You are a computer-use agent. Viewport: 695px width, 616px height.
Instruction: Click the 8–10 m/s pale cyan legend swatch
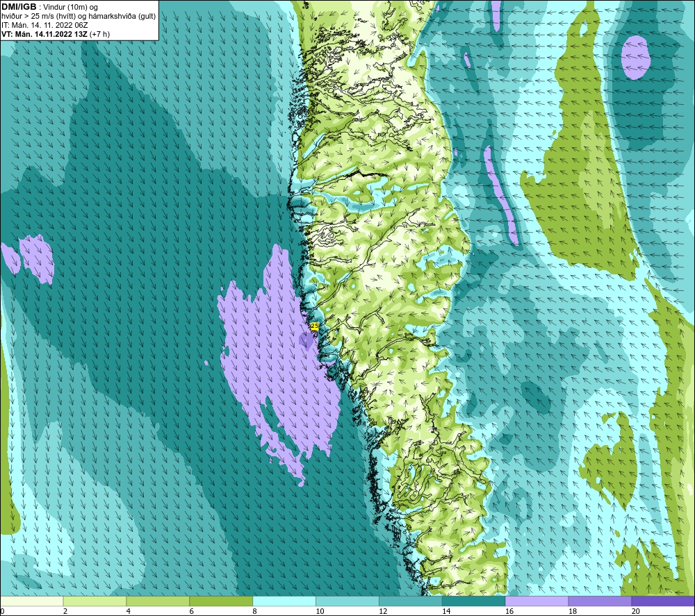(x=284, y=601)
